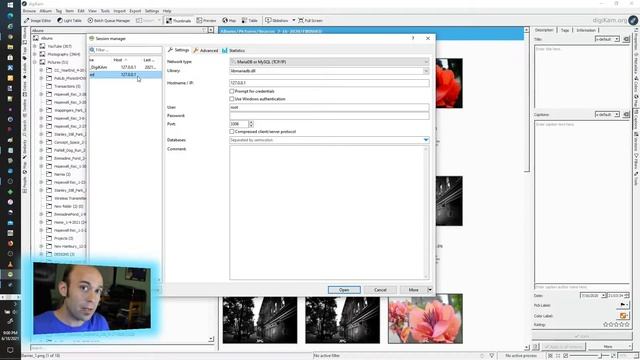Click the Title language edit icon
This screenshot has width=640, height=360.
626,39
